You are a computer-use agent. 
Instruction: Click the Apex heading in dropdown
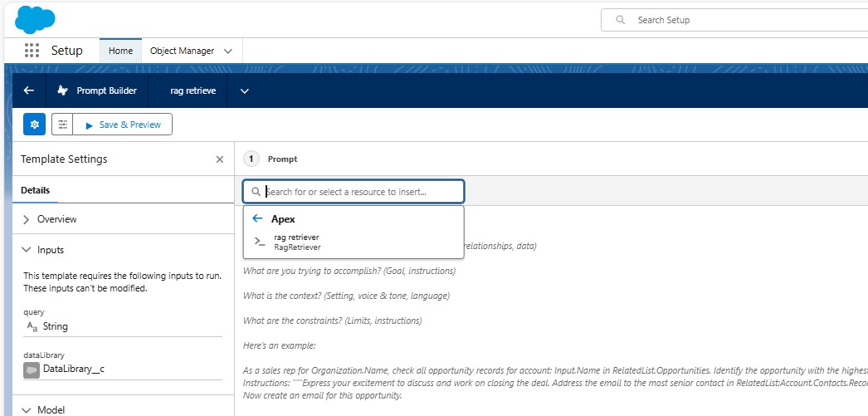coord(283,219)
